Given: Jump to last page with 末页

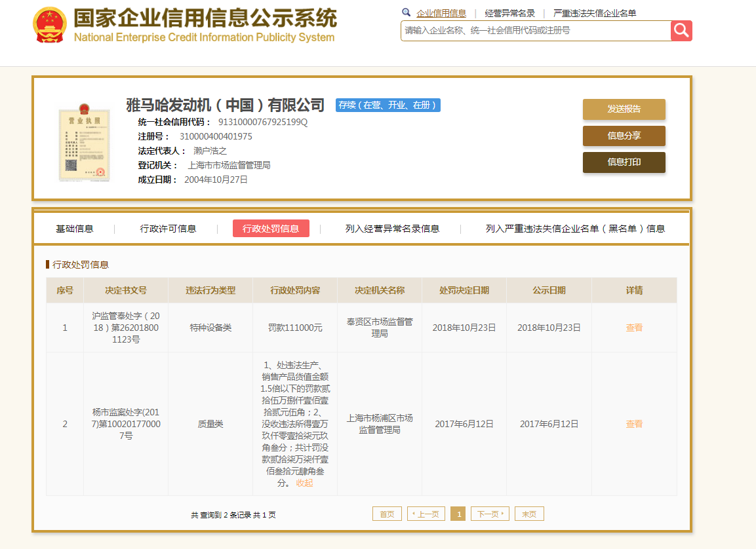Looking at the screenshot, I should 529,514.
